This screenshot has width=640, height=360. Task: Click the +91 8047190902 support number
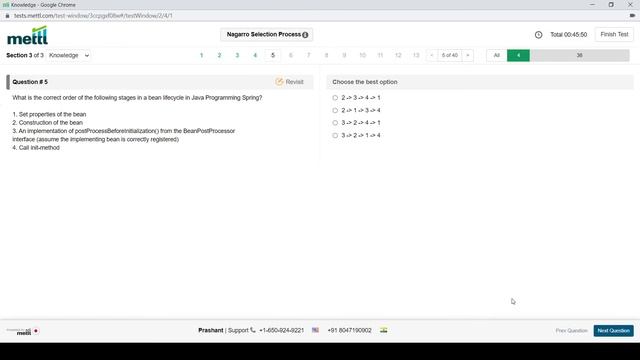(349, 330)
